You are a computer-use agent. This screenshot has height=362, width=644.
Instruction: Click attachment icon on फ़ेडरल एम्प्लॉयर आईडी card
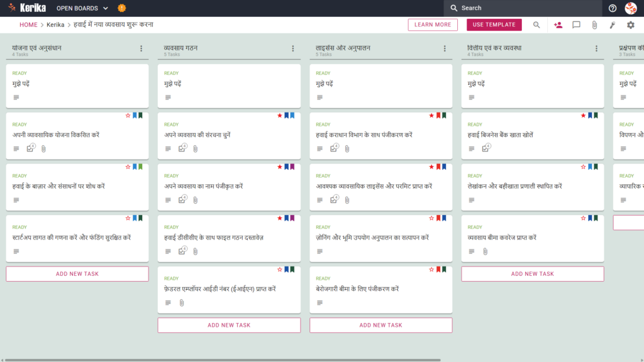pyautogui.click(x=182, y=303)
